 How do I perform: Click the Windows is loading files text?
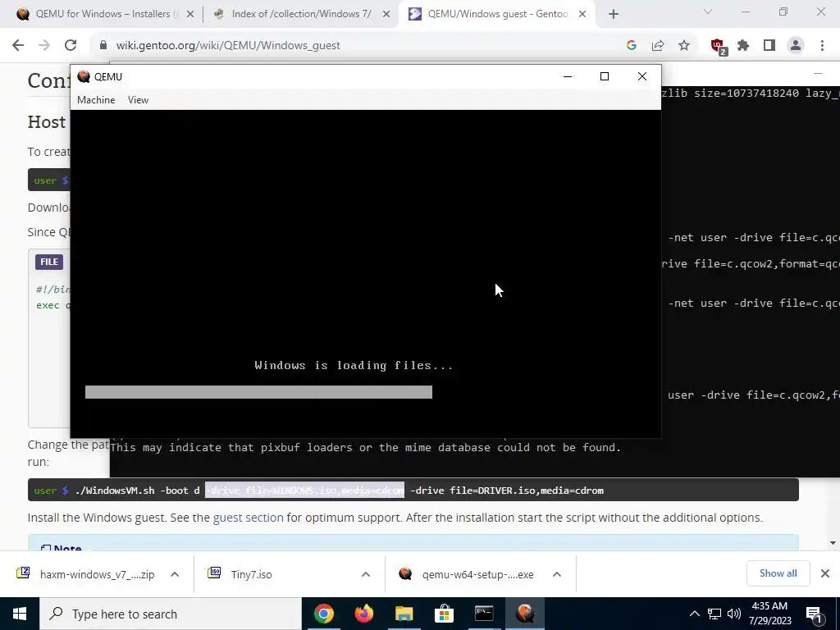click(x=354, y=365)
